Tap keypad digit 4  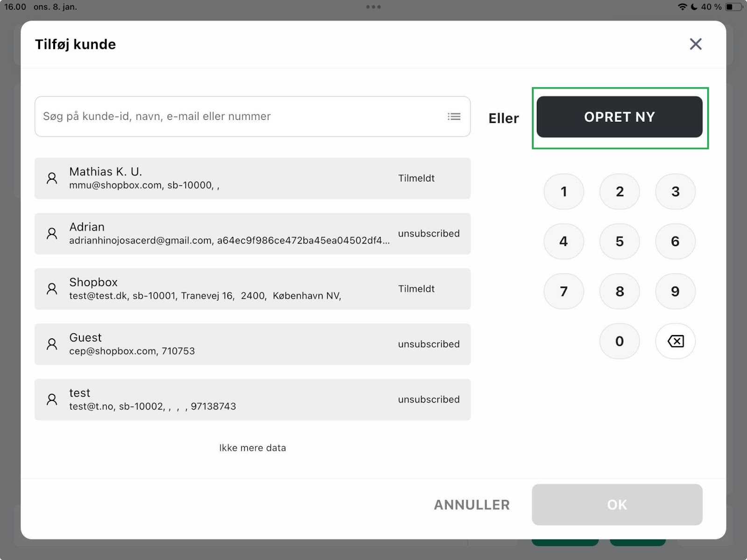[x=564, y=241]
